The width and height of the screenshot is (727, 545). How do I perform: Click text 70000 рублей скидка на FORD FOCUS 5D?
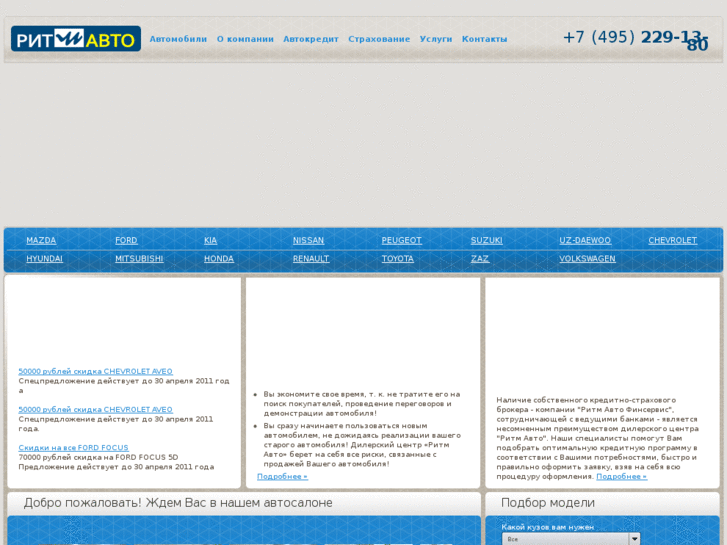98,457
